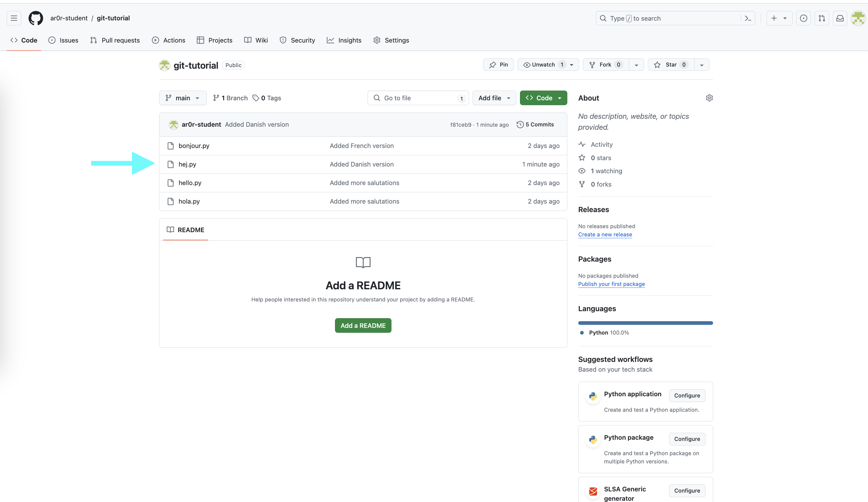Click the hej.py file icon
This screenshot has width=868, height=502.
[x=170, y=164]
